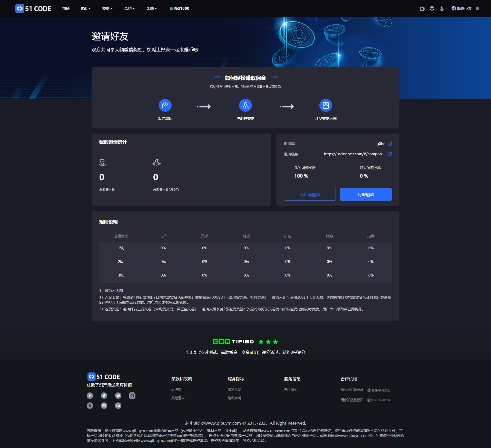Open the 简体中文 language selector
This screenshot has width=491, height=448.
461,8
